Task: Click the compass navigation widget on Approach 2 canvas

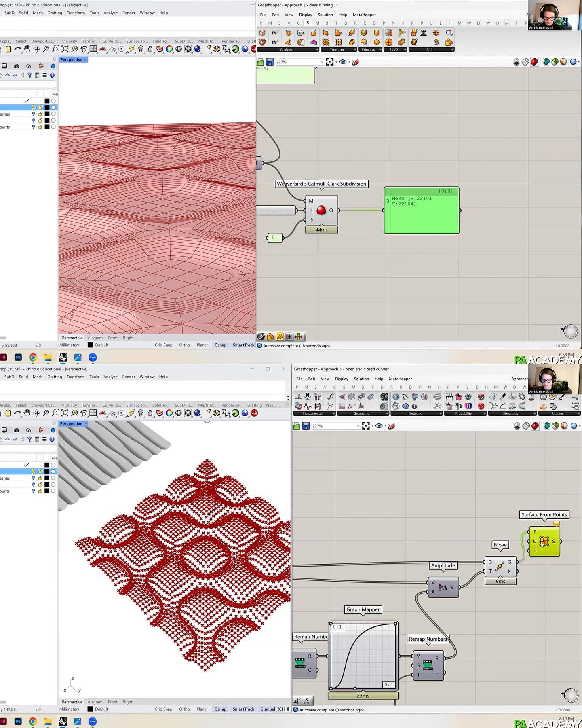Action: pyautogui.click(x=570, y=331)
